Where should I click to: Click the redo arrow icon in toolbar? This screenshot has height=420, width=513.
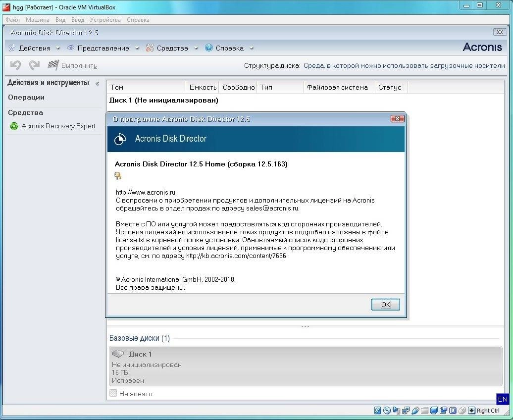coord(34,65)
